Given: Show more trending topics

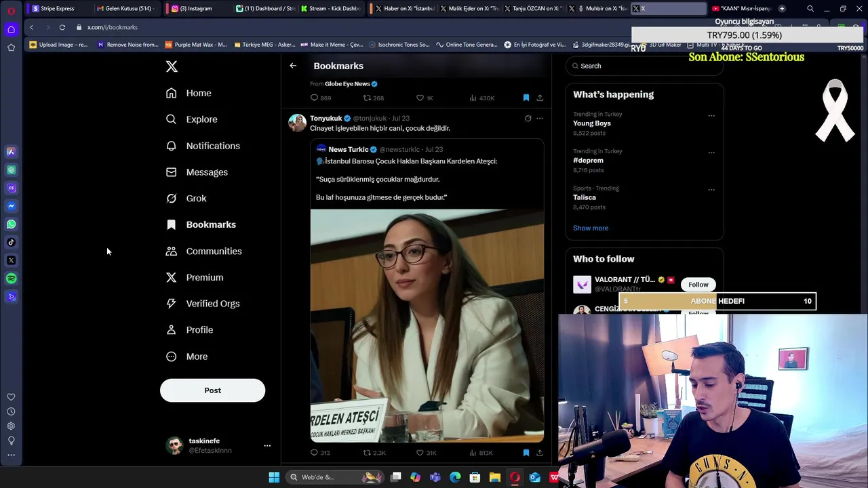Looking at the screenshot, I should pos(591,228).
